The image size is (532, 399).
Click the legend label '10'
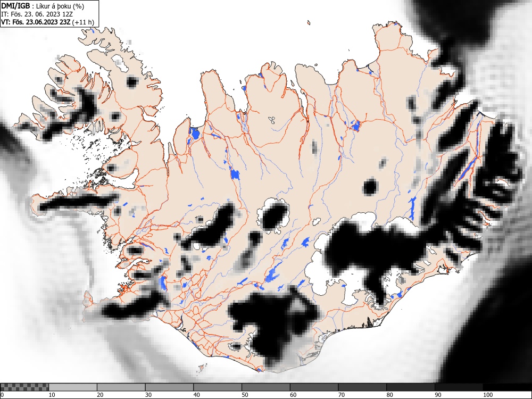point(52,395)
